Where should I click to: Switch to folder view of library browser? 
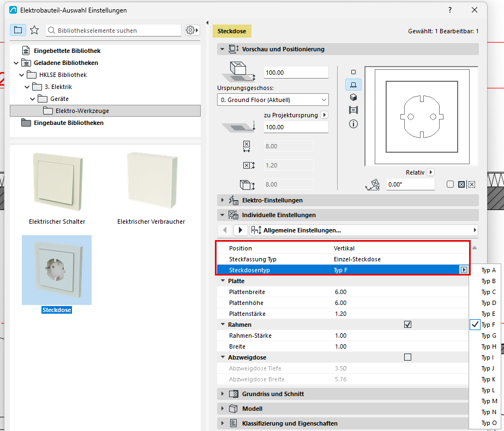coord(18,30)
